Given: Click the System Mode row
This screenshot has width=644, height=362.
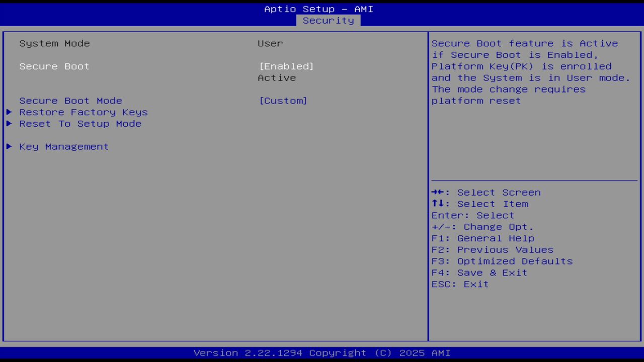Looking at the screenshot, I should point(54,43).
